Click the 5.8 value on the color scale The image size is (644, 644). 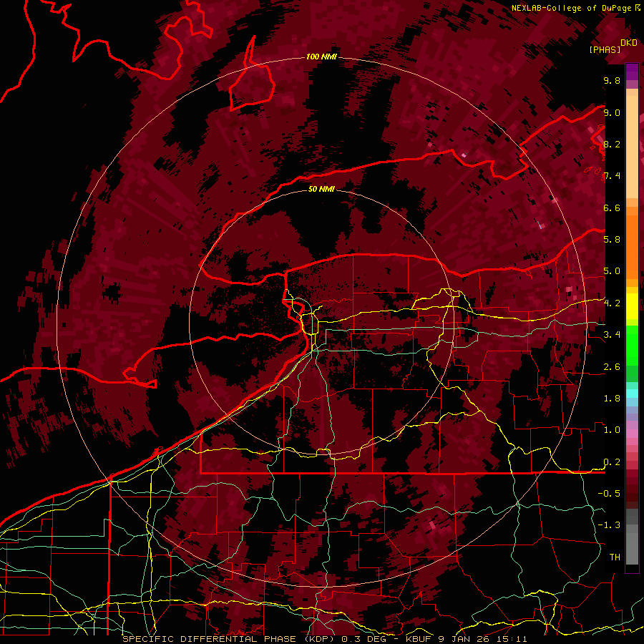click(612, 239)
